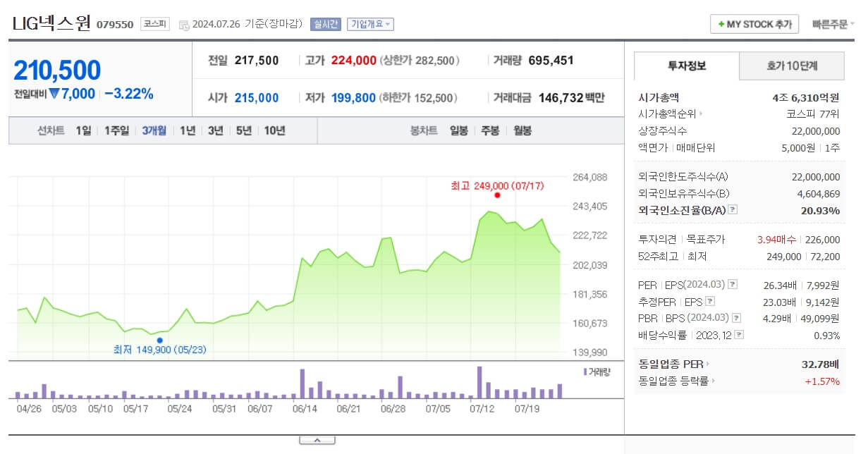Select 3개월 line chart period
This screenshot has height=454, width=868.
click(x=154, y=130)
